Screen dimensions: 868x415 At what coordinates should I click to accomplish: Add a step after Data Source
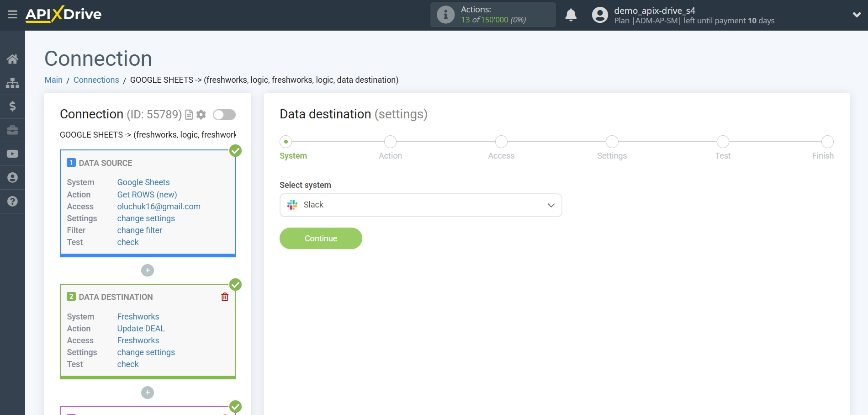tap(148, 271)
